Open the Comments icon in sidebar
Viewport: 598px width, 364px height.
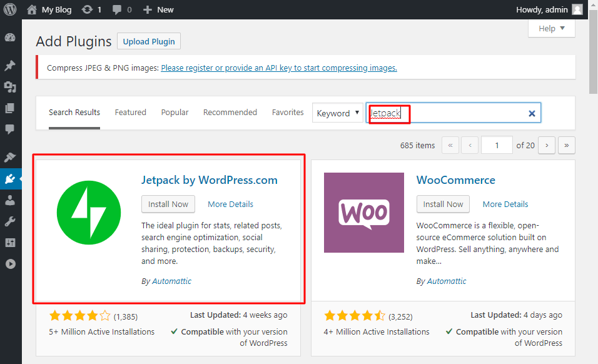click(x=10, y=129)
